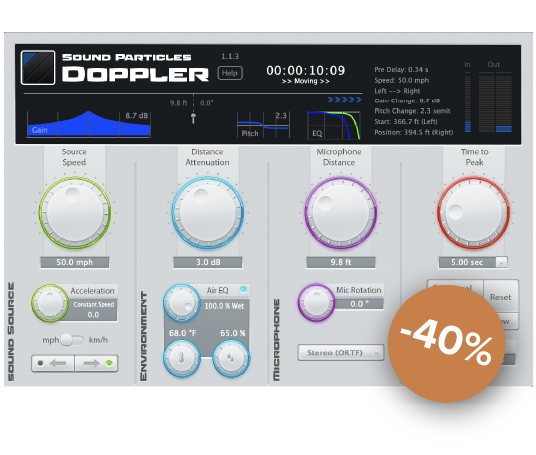536x455 pixels.
Task: Click the 'Left --> Right' readout
Action: tap(397, 91)
